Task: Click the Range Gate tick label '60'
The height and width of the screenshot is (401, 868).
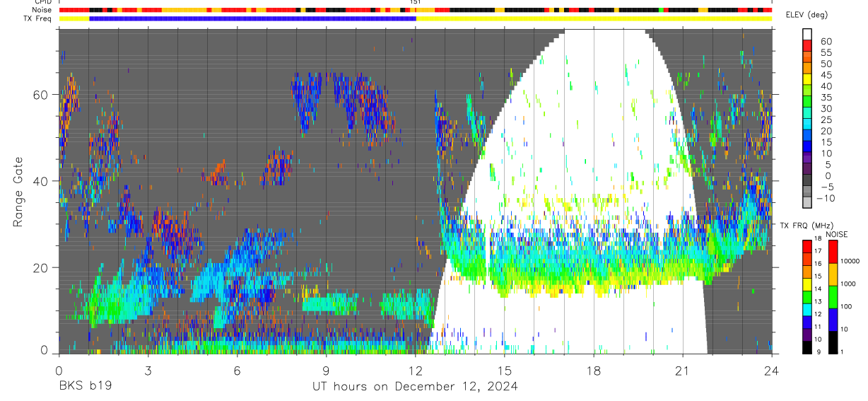Action: click(42, 95)
